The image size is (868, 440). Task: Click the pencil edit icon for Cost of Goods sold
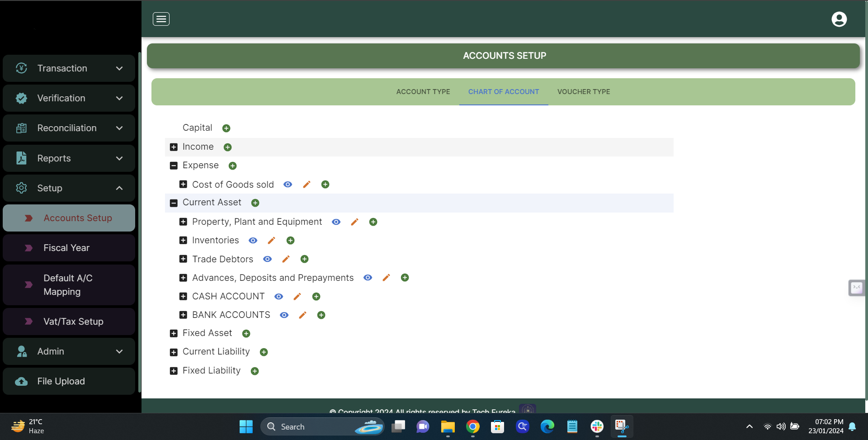(307, 185)
